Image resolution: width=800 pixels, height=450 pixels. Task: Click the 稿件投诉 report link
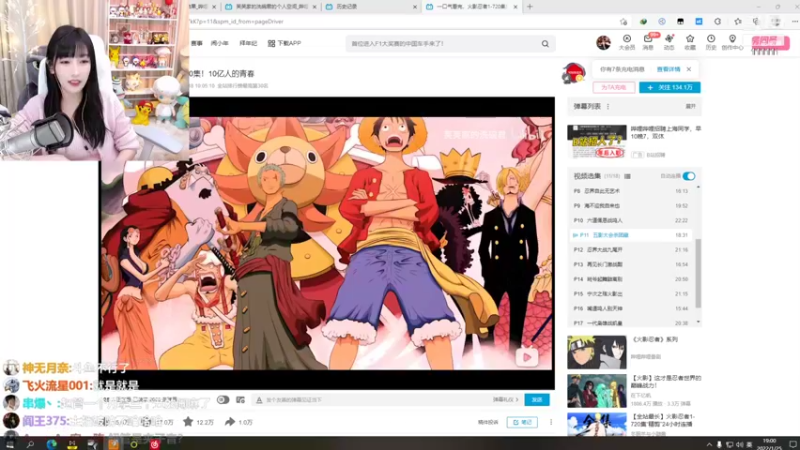[x=488, y=422]
